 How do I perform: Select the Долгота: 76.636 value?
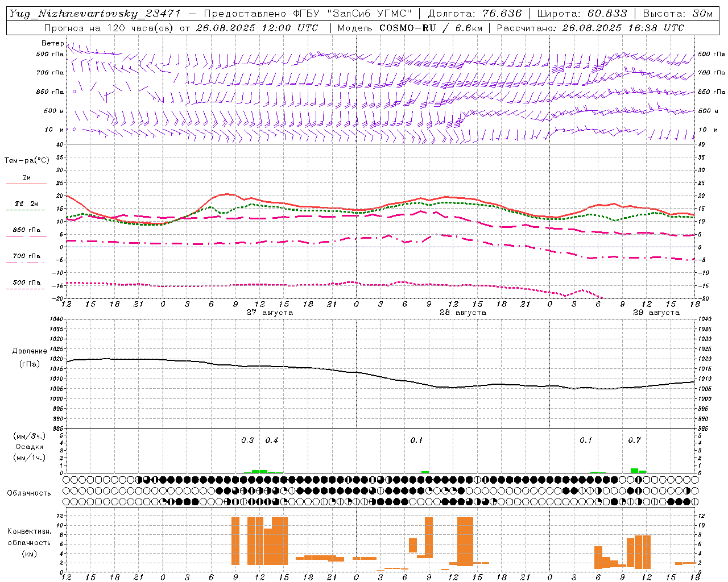click(x=475, y=14)
